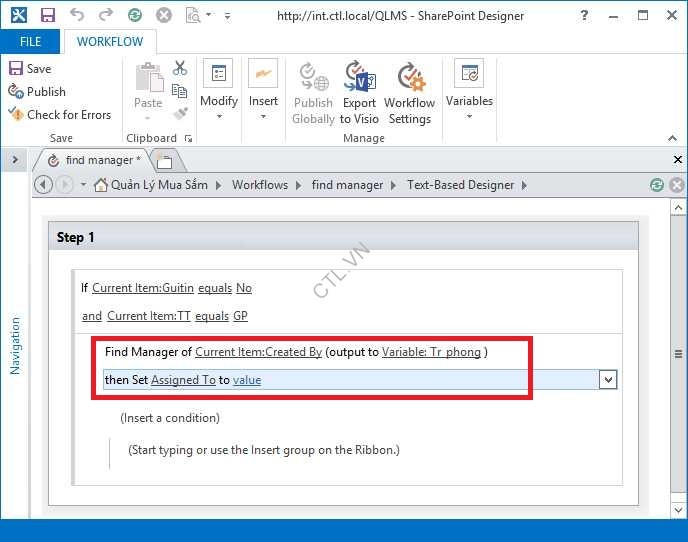Expand the Modify dropdown menu
This screenshot has height=542, width=688.
[x=218, y=92]
